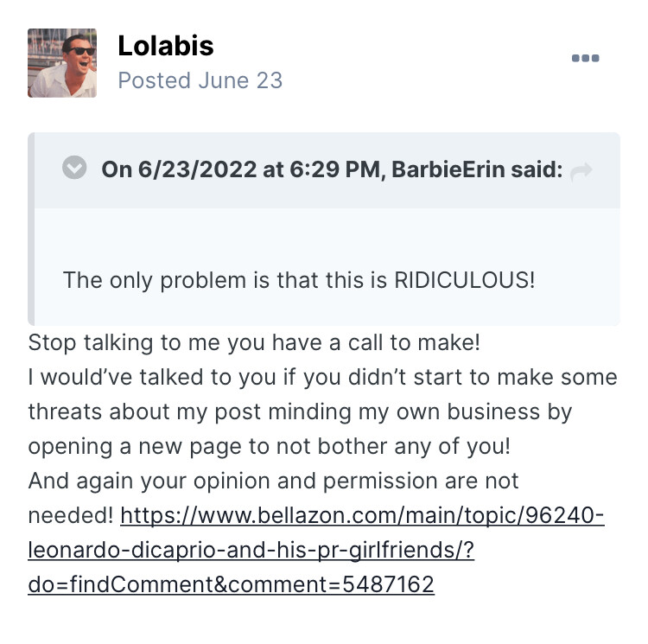Open the bellazon.com topic link
The height and width of the screenshot is (644, 648).
click(x=362, y=516)
